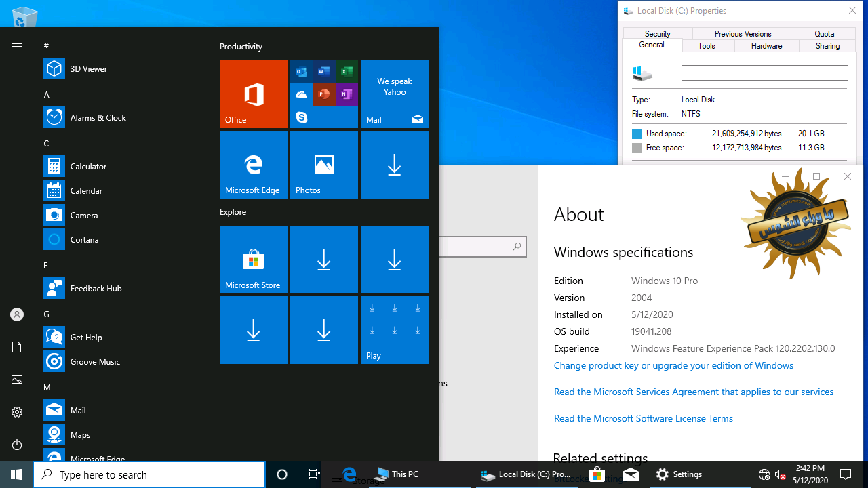
Task: Click the Explore group header
Action: coord(233,212)
